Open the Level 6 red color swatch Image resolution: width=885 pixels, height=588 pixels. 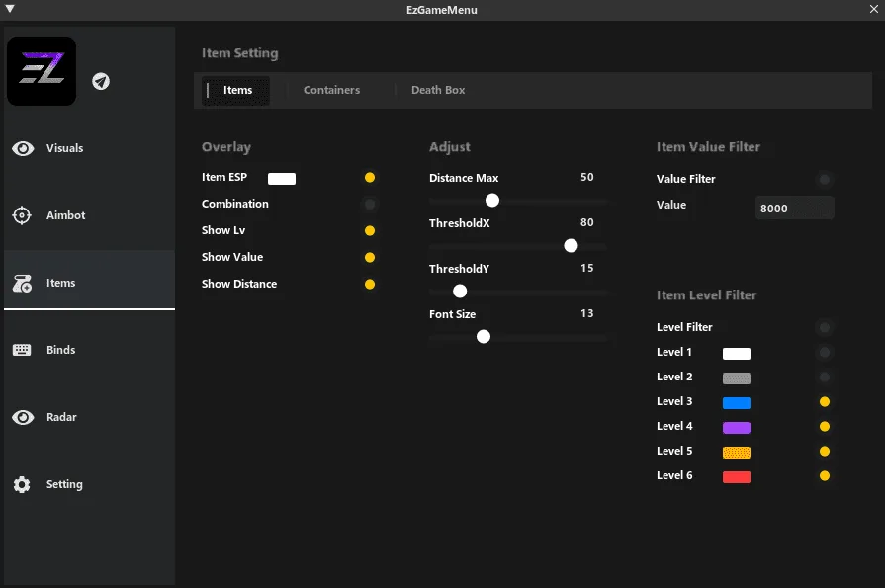737,476
